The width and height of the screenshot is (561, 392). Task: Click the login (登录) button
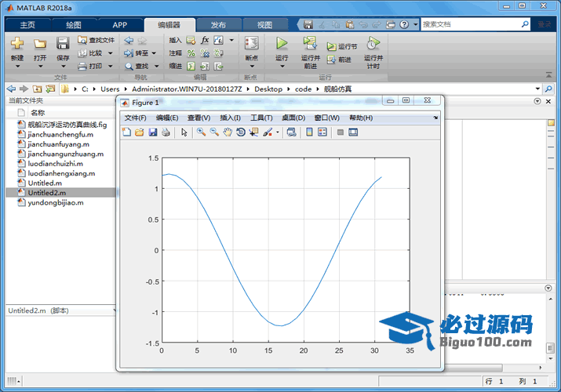click(545, 24)
